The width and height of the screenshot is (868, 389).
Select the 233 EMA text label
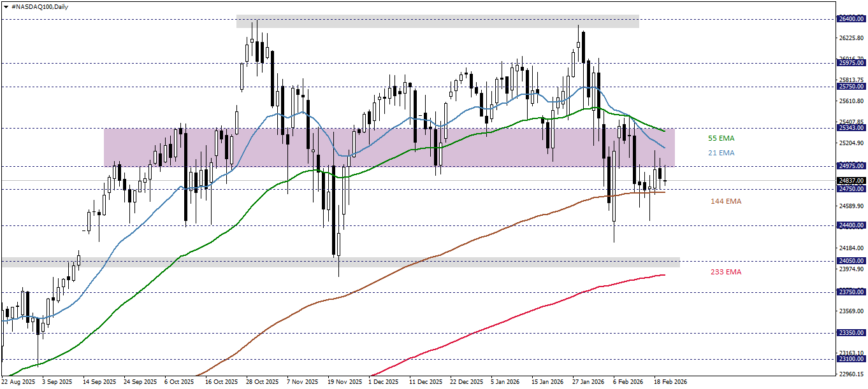(x=726, y=272)
